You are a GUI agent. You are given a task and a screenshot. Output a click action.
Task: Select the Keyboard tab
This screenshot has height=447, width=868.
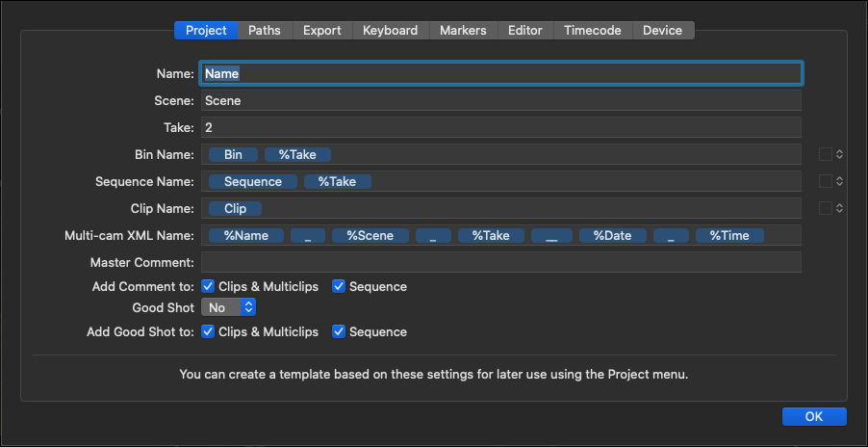[x=391, y=31]
